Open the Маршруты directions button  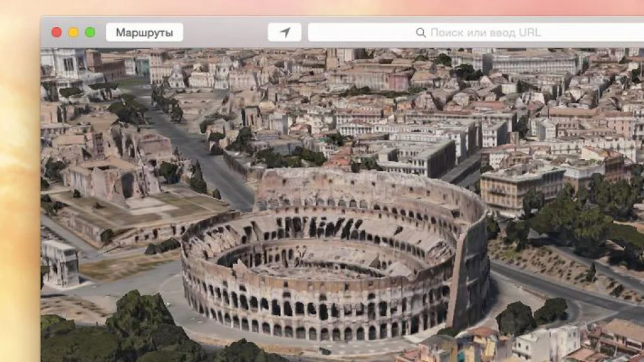(144, 32)
